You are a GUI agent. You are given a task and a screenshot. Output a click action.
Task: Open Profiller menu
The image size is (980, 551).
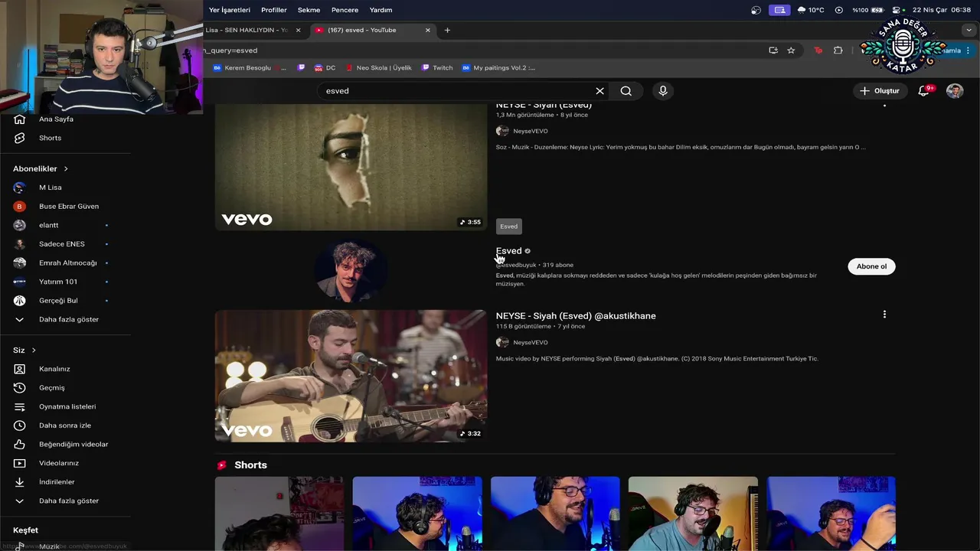tap(274, 10)
